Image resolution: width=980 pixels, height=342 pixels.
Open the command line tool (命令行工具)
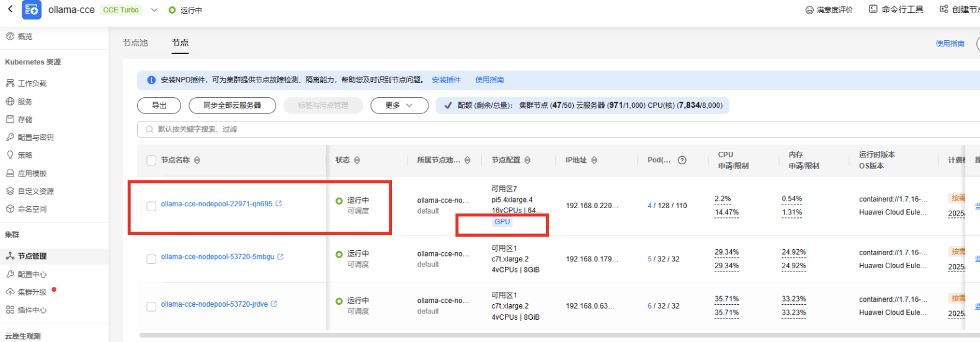[x=896, y=9]
